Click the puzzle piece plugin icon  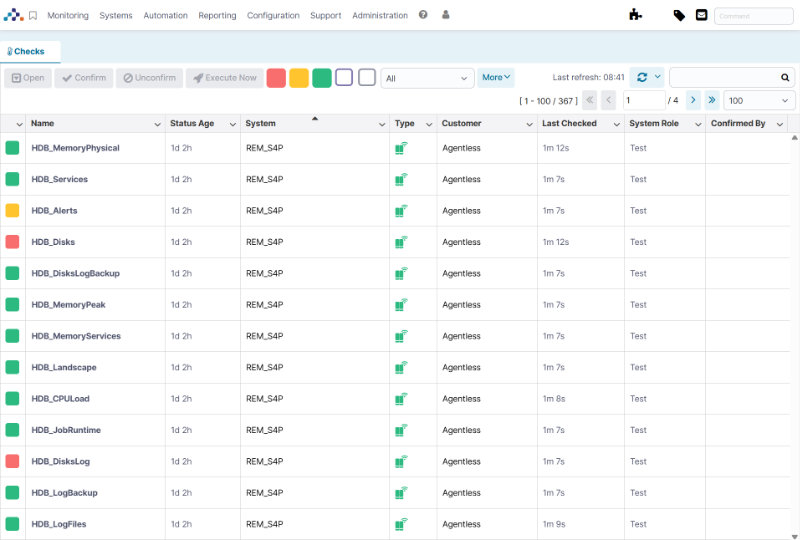click(x=635, y=15)
